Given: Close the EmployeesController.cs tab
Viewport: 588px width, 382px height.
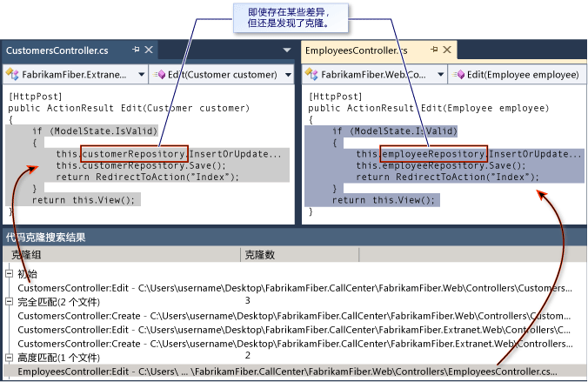Looking at the screenshot, I should tap(447, 50).
